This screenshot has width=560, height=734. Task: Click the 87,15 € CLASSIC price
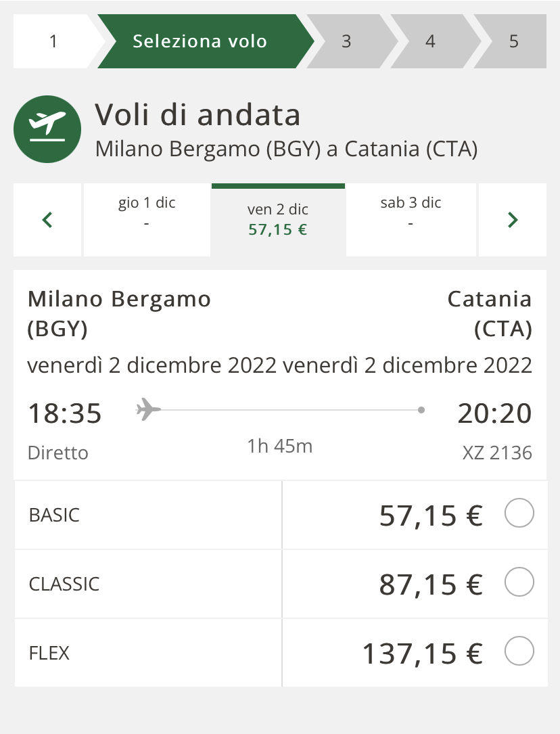point(431,584)
